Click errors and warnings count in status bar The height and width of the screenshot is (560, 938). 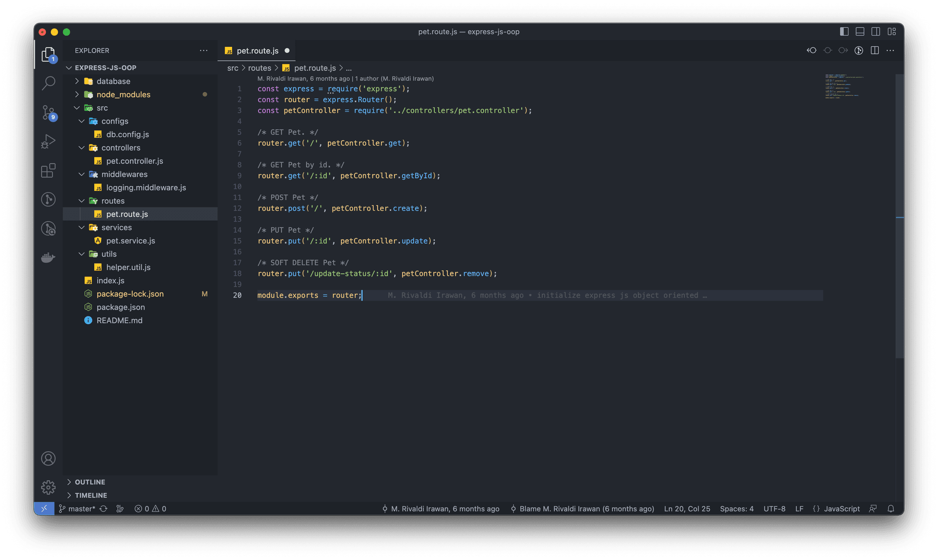coord(150,509)
